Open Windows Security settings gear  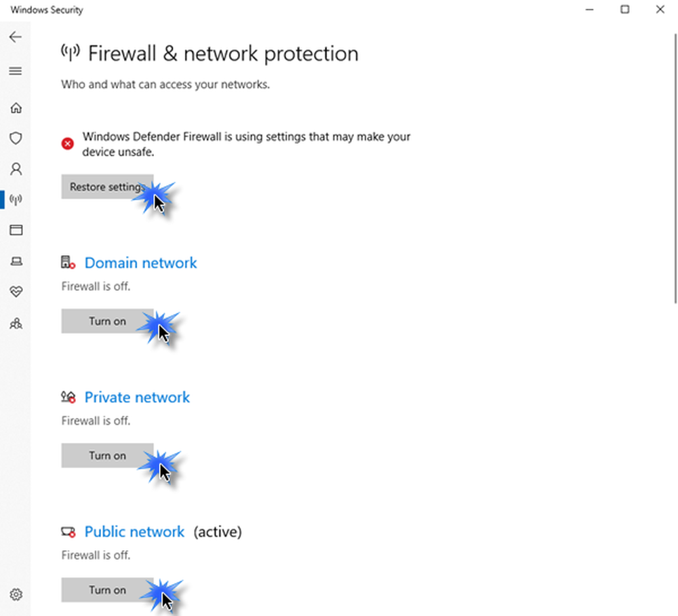(16, 594)
